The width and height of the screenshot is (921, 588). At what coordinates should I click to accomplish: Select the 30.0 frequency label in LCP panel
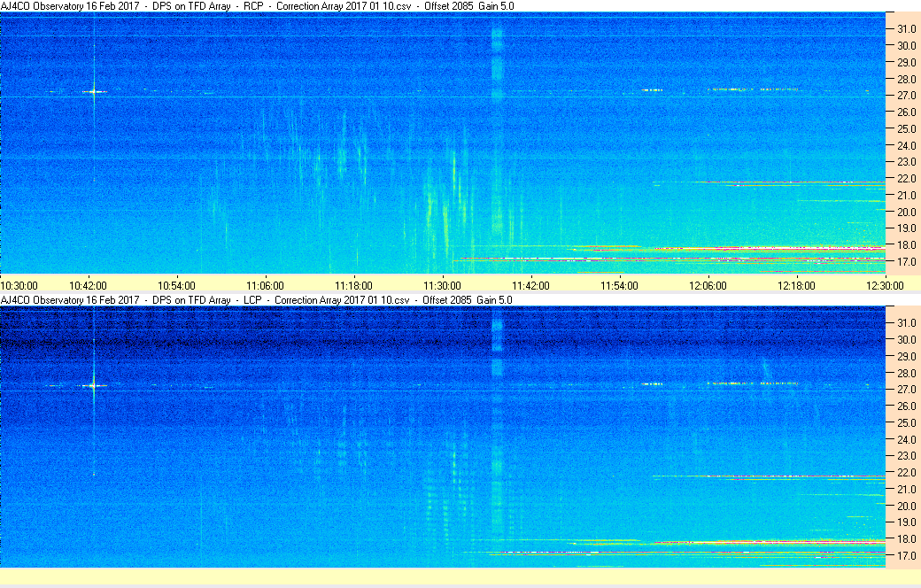point(906,339)
